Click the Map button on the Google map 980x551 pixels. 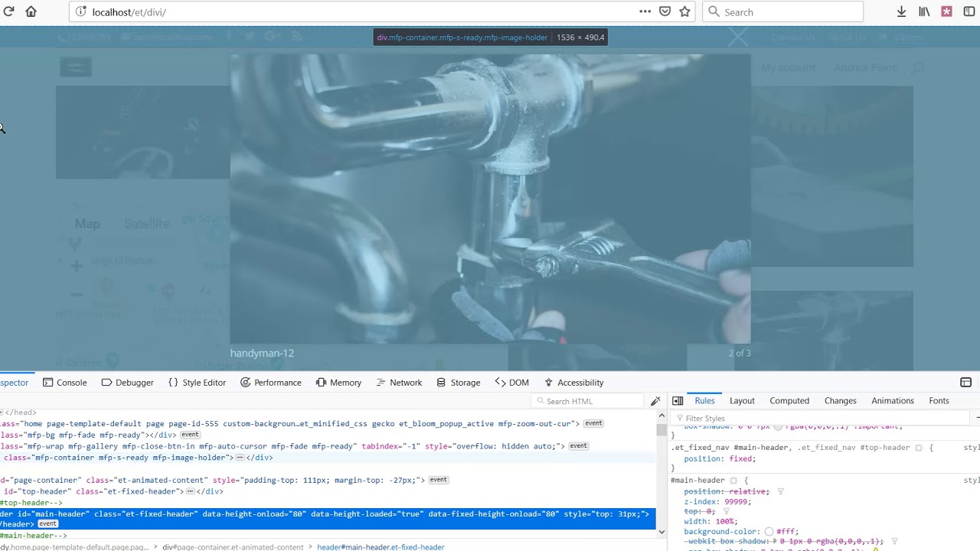87,223
